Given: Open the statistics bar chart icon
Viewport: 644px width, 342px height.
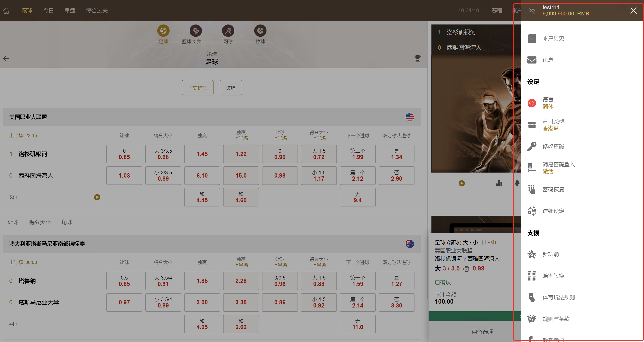Looking at the screenshot, I should coord(499,183).
